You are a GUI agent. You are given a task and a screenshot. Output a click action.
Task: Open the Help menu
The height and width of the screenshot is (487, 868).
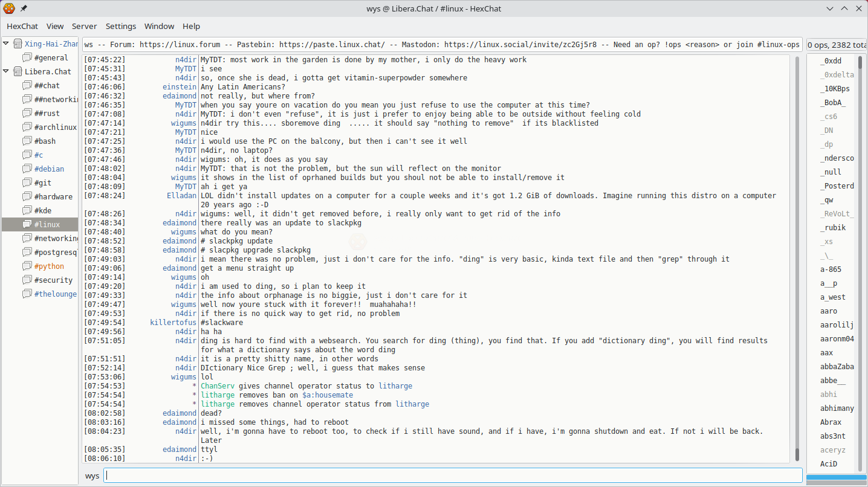point(192,26)
